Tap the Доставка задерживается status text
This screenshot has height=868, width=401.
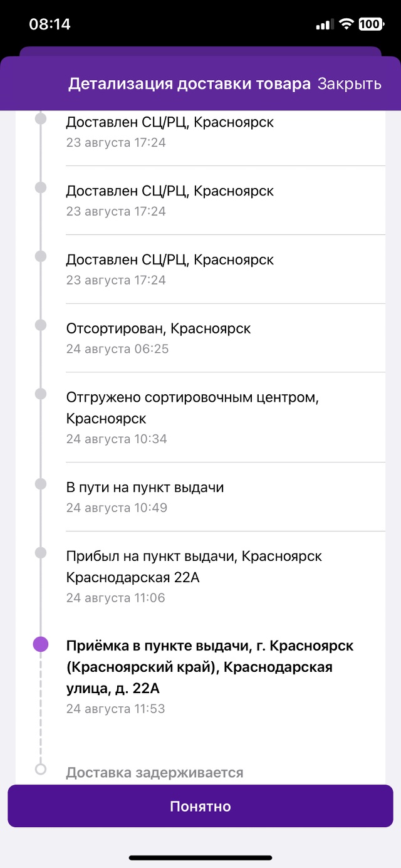click(x=155, y=772)
